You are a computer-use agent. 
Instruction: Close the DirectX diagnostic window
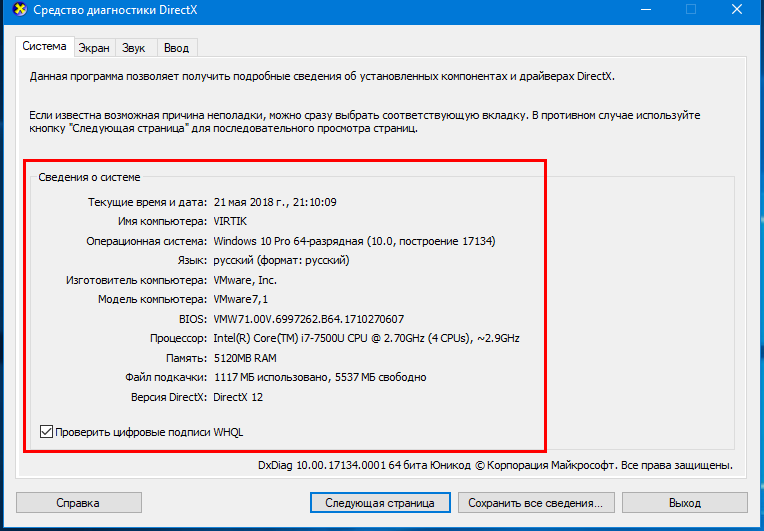[x=736, y=9]
